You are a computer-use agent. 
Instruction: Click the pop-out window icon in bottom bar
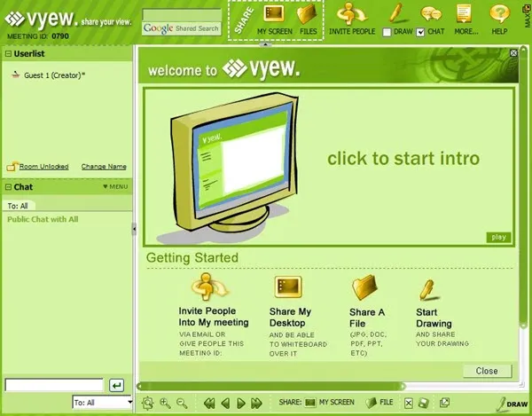point(444,403)
